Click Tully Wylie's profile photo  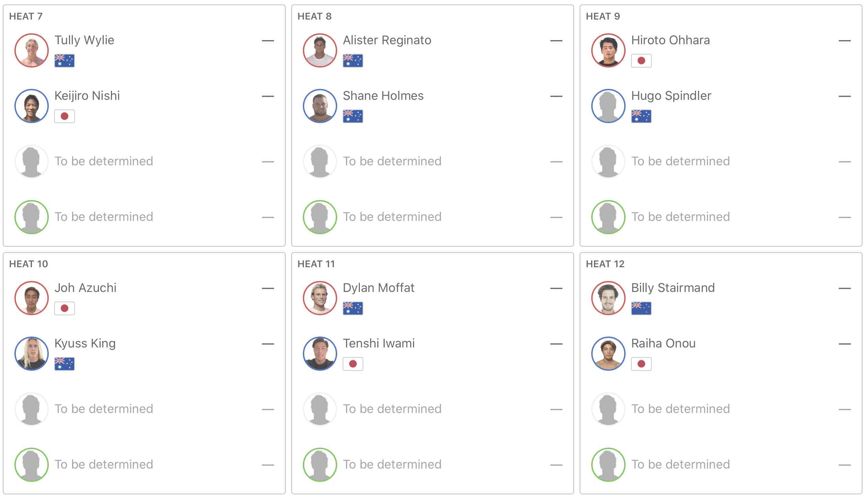[x=32, y=50]
